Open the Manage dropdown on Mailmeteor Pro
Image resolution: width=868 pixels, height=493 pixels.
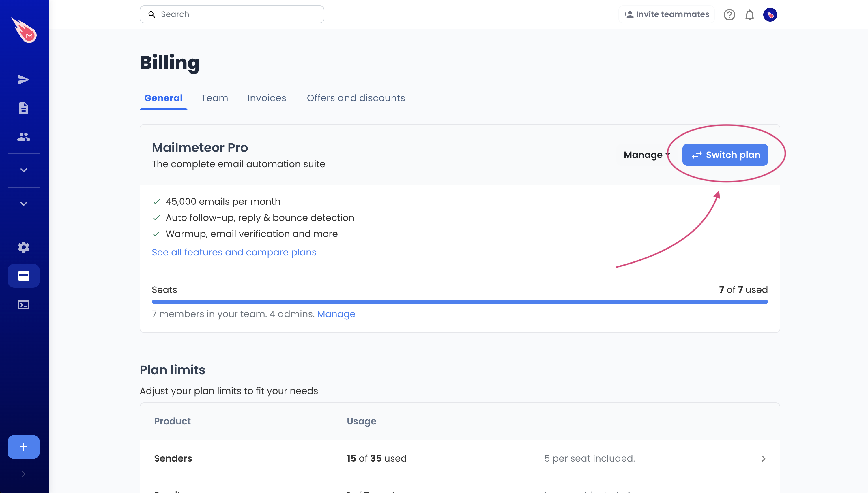click(x=646, y=155)
